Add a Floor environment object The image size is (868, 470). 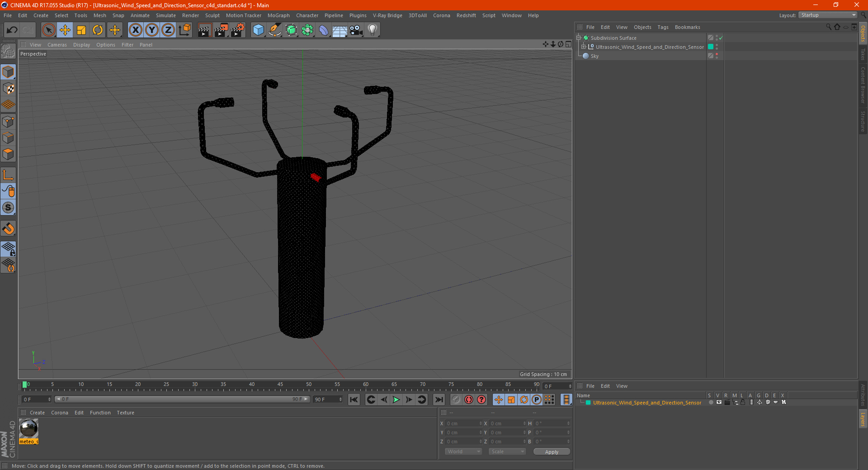click(x=340, y=30)
